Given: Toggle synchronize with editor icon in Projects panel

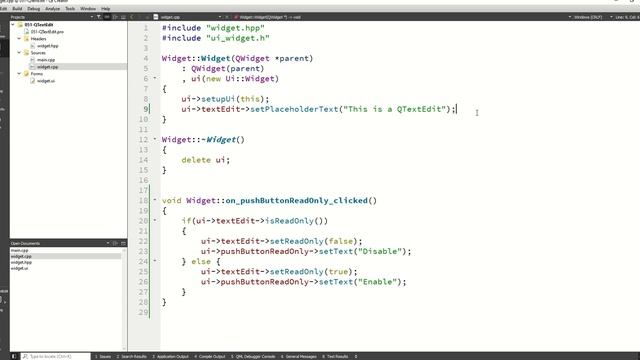Looking at the screenshot, I should [107, 17].
